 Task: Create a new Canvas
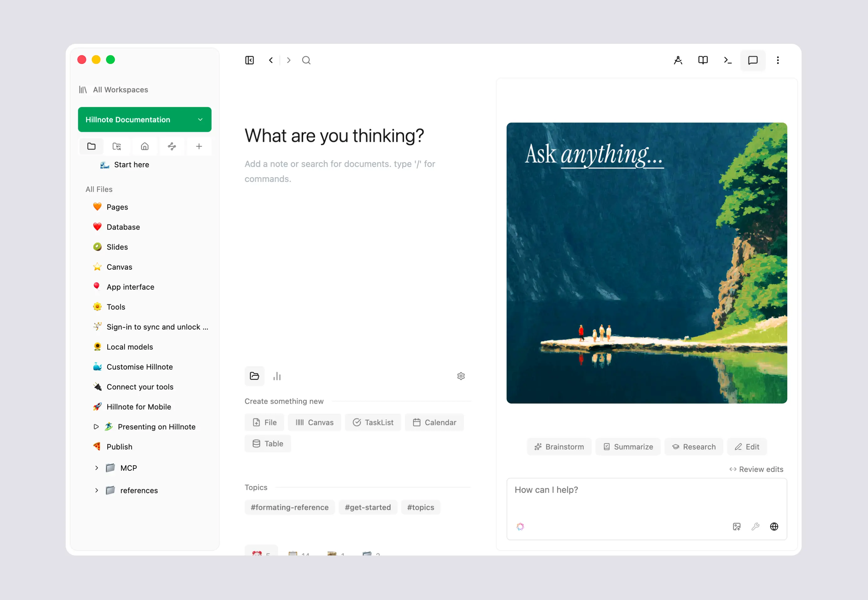[x=314, y=422]
